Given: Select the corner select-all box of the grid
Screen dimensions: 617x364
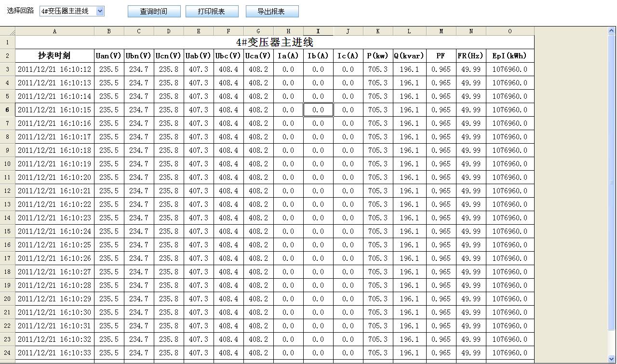Looking at the screenshot, I should [8, 31].
